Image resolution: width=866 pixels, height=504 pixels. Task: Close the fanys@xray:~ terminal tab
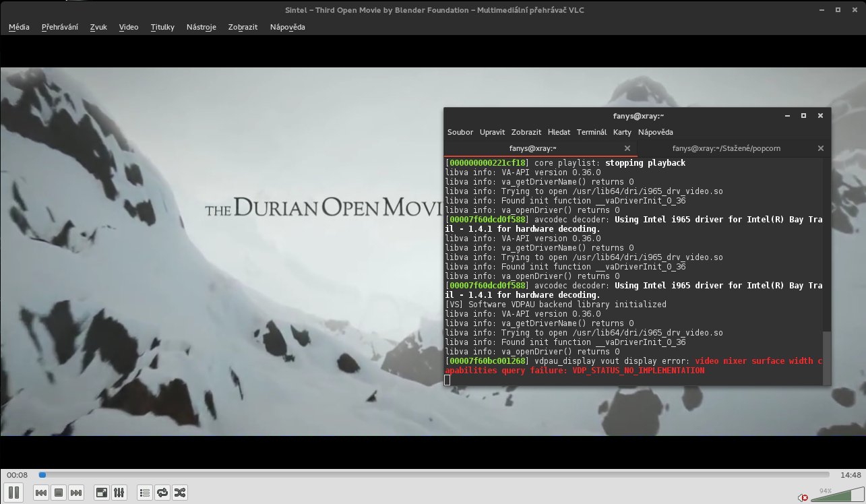627,148
